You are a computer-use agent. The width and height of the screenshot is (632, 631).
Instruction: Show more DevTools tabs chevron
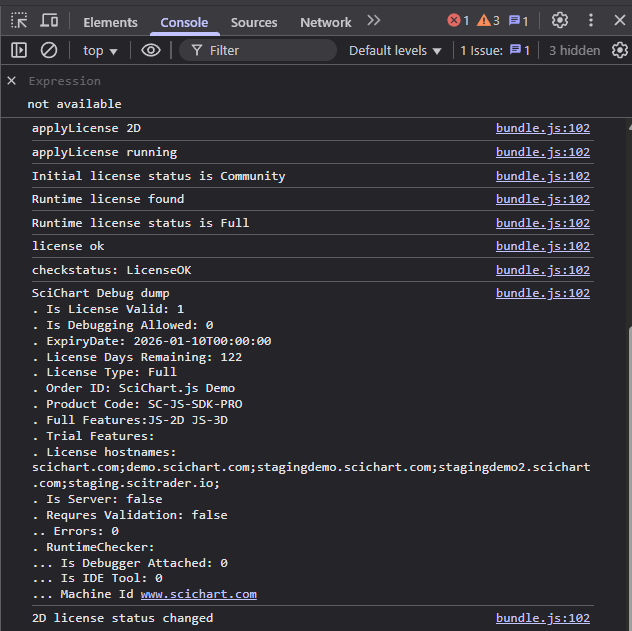pos(374,20)
